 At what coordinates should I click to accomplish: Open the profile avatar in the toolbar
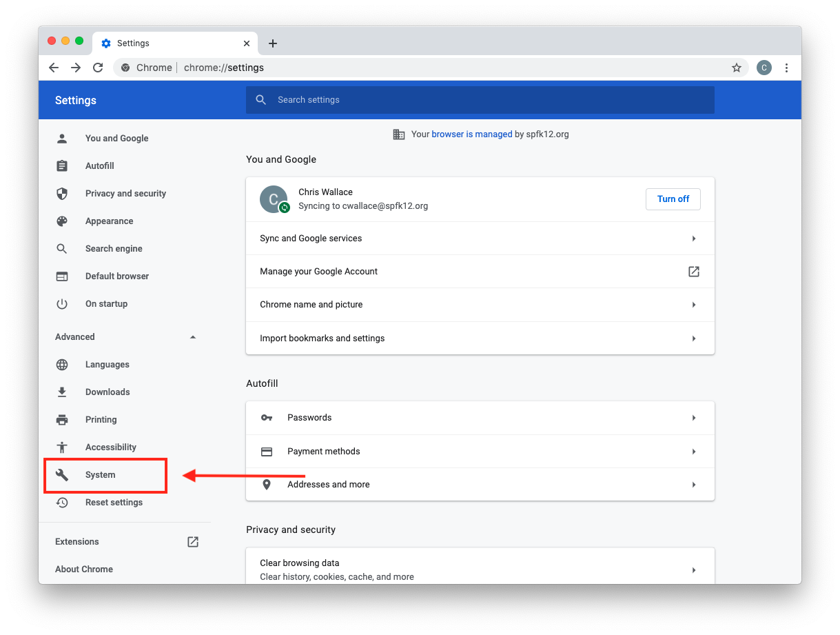click(764, 68)
